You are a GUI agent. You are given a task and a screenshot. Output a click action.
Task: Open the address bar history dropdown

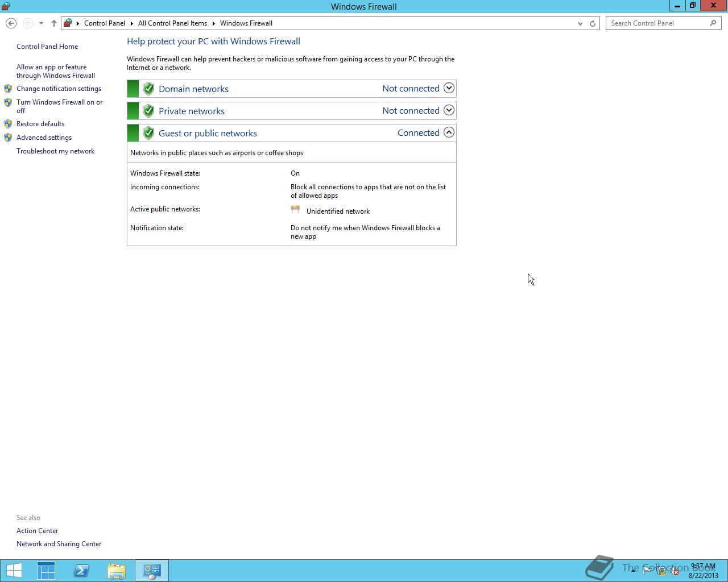[x=580, y=23]
